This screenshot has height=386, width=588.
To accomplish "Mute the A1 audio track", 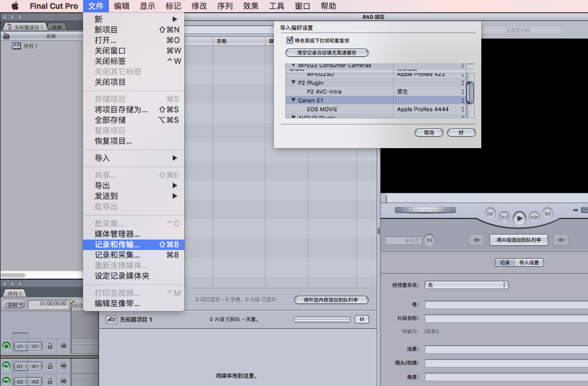I will click(6, 366).
